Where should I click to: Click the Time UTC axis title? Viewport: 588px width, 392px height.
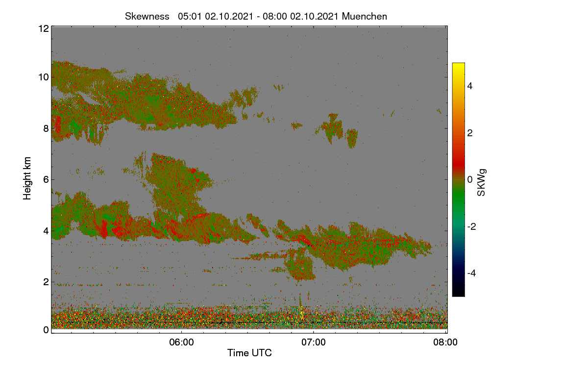point(249,353)
